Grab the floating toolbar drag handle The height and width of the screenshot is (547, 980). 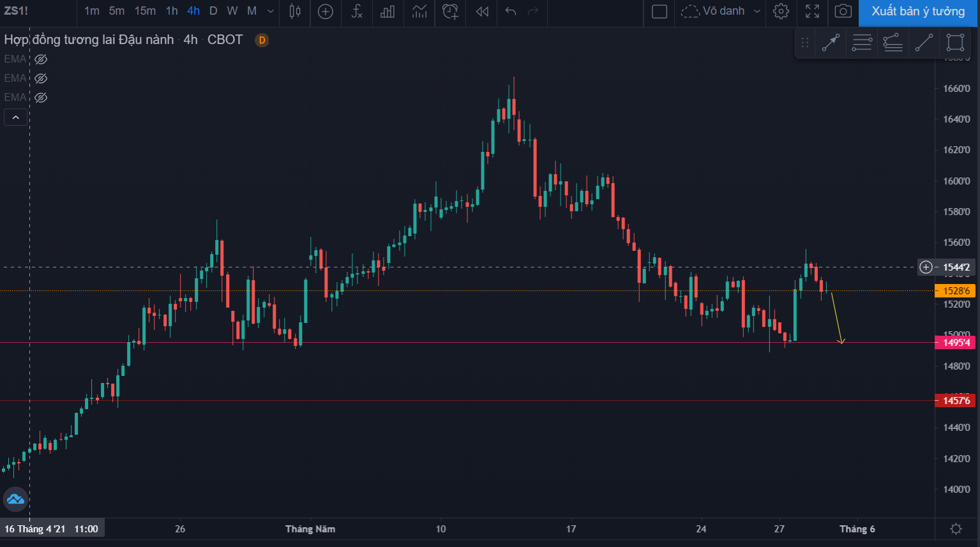pos(805,43)
